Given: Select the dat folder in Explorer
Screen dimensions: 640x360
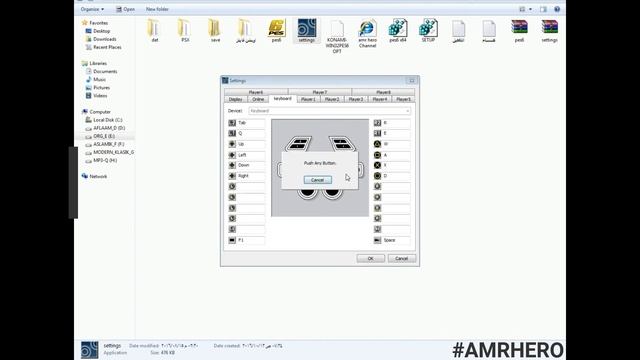Looking at the screenshot, I should tap(154, 31).
